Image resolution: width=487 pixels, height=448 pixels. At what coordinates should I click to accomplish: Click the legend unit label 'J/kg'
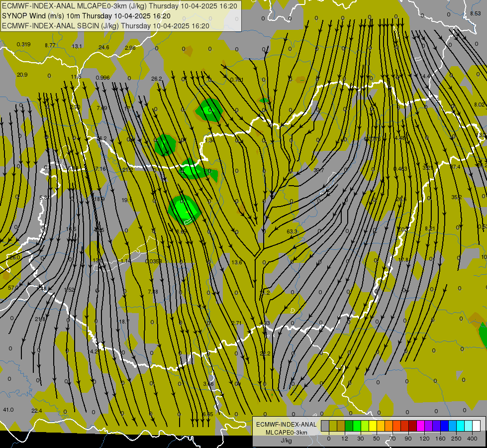click(287, 441)
